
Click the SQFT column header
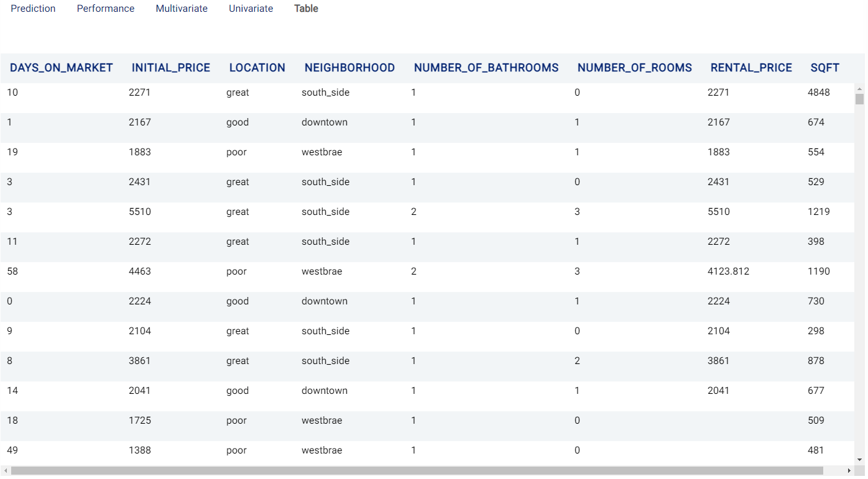click(x=825, y=68)
